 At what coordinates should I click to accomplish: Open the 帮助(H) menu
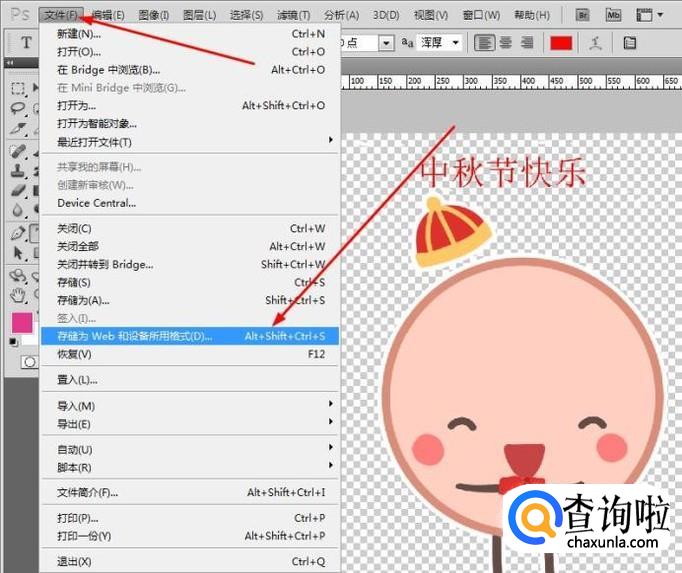click(532, 15)
